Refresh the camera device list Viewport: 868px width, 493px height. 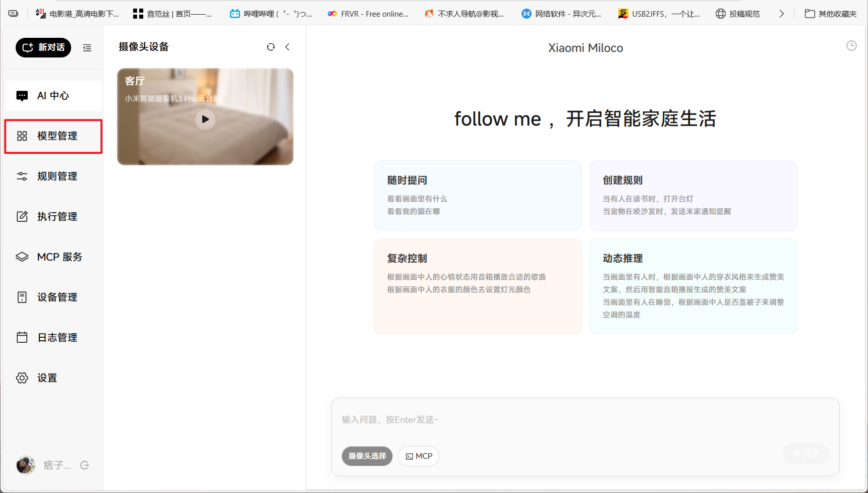(x=271, y=47)
